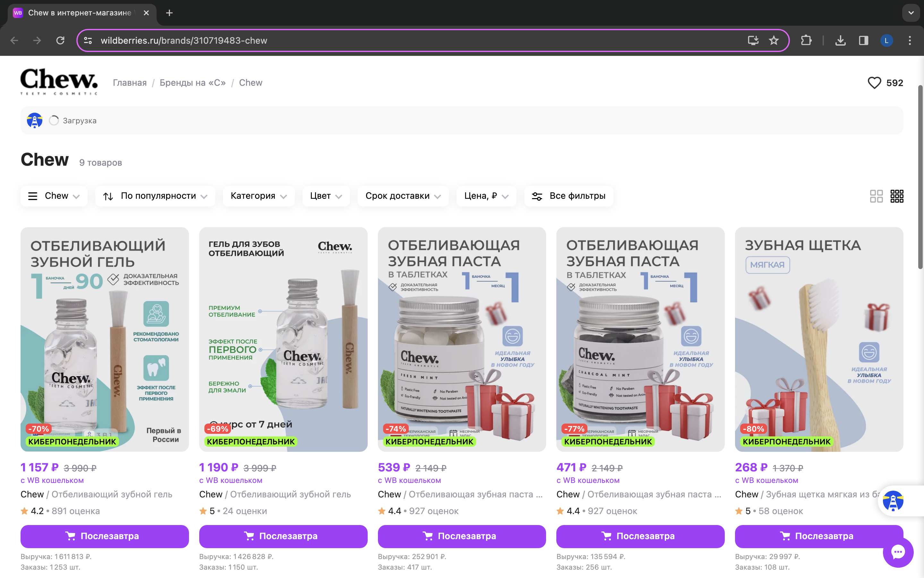924x578 pixels.
Task: Click the 471 ₽ price
Action: tap(571, 468)
